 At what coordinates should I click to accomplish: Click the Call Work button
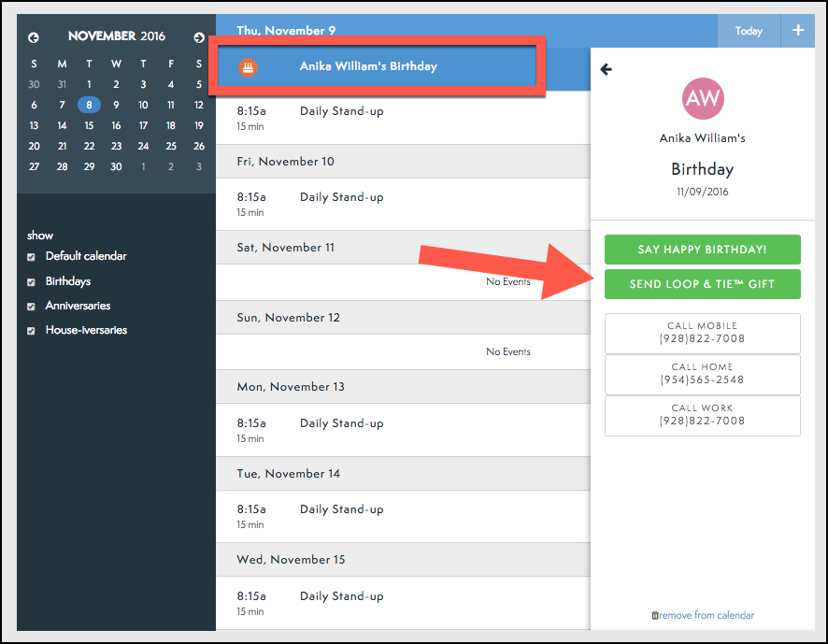[x=702, y=415]
